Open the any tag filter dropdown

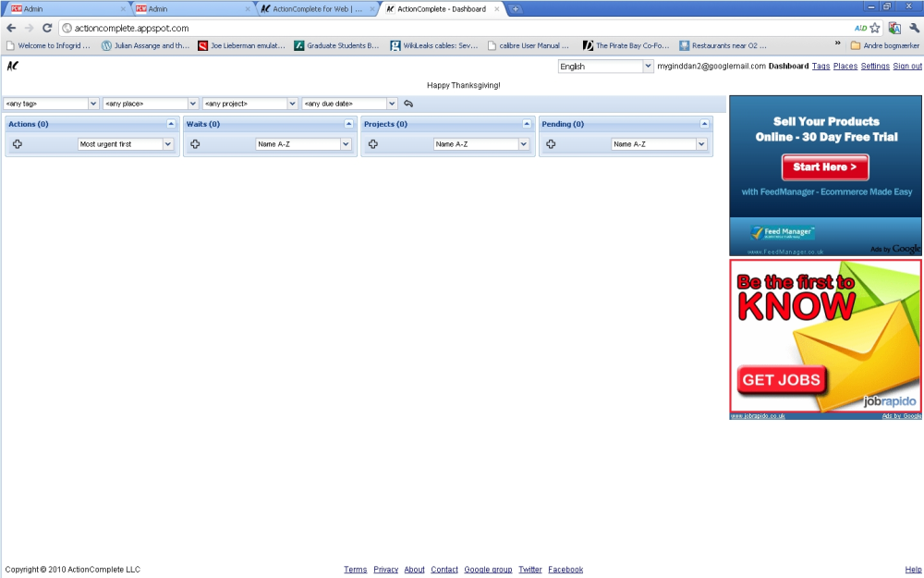click(x=51, y=104)
